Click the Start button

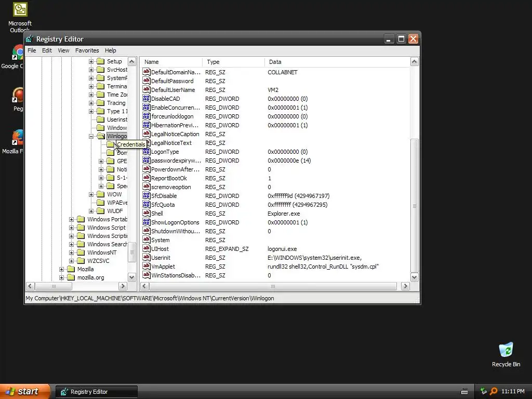(25, 391)
